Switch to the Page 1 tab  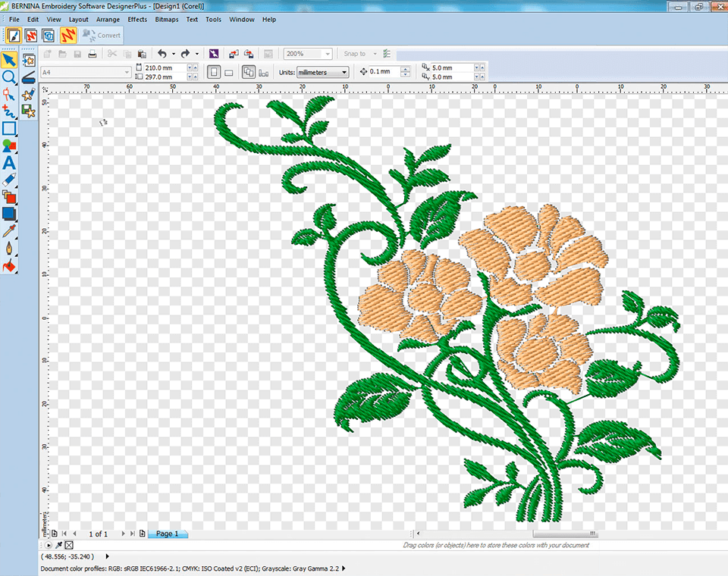click(x=167, y=534)
